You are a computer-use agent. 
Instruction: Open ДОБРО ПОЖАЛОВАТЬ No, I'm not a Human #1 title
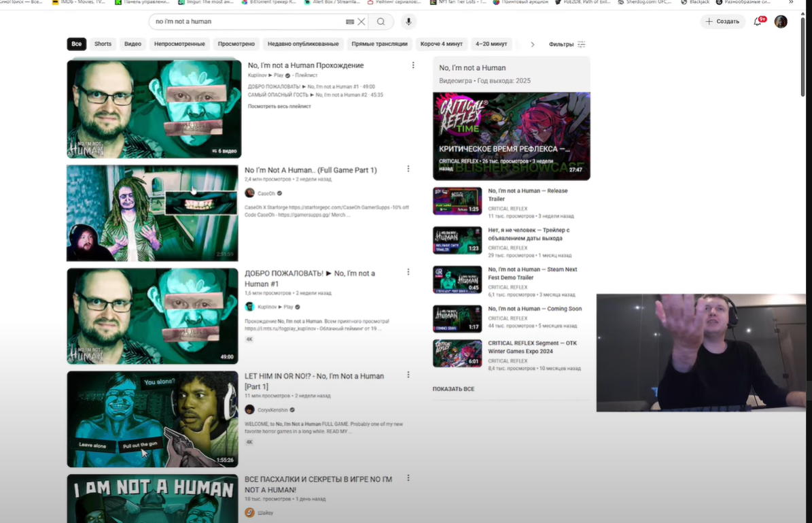tap(310, 278)
